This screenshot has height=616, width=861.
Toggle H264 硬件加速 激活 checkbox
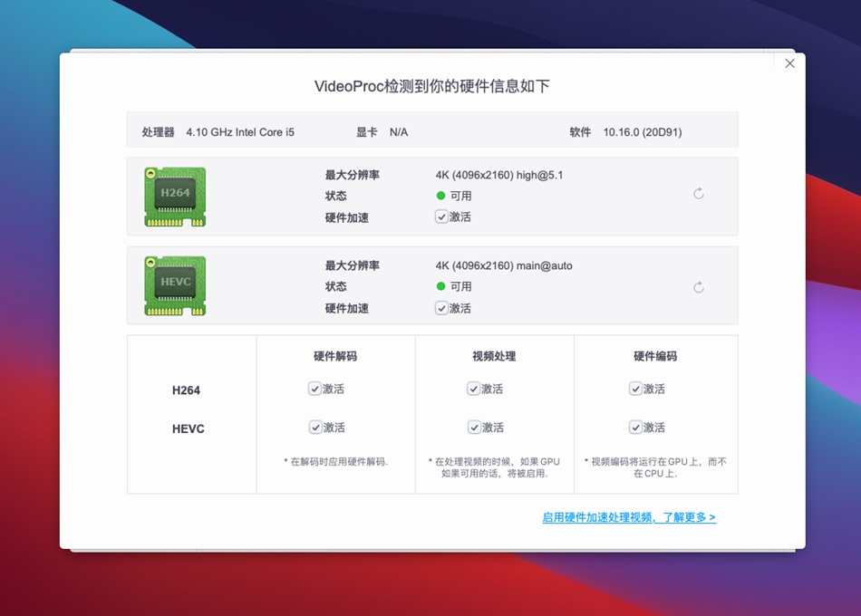pyautogui.click(x=442, y=217)
